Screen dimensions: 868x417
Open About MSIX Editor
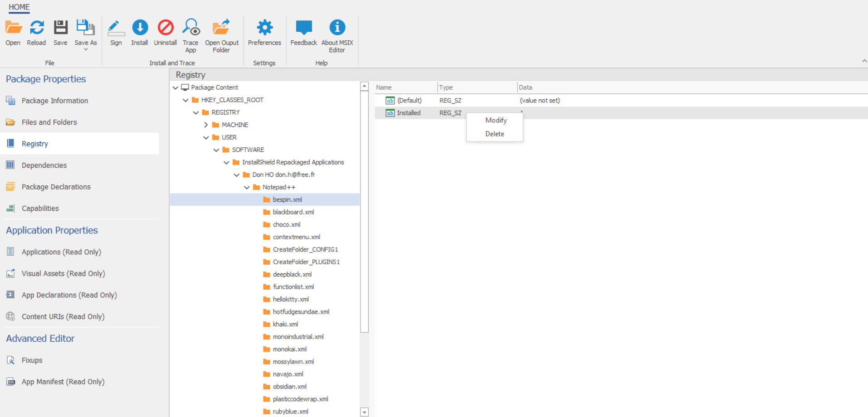click(337, 28)
